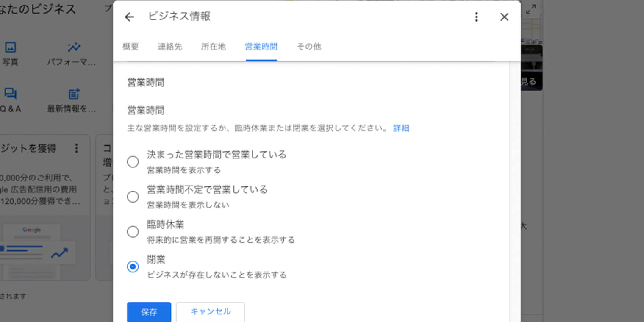Click the back arrow in dialog header
The image size is (644, 322).
(129, 17)
